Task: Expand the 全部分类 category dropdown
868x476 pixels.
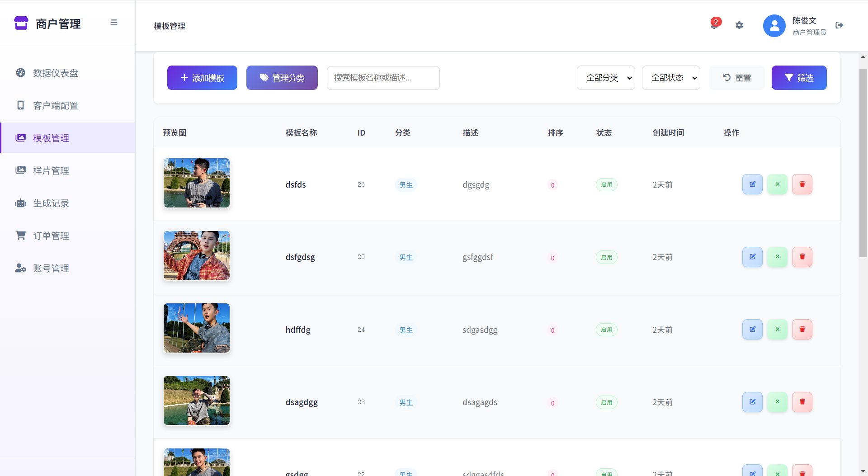Action: 606,78
